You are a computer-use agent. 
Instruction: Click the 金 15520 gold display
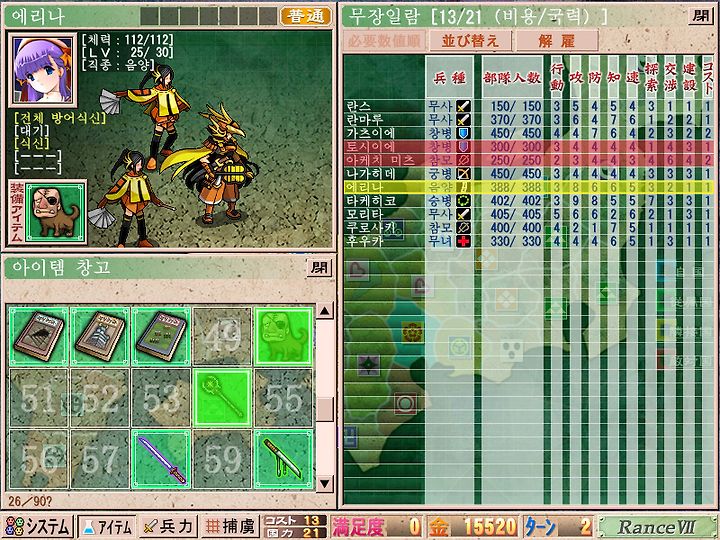(x=473, y=527)
